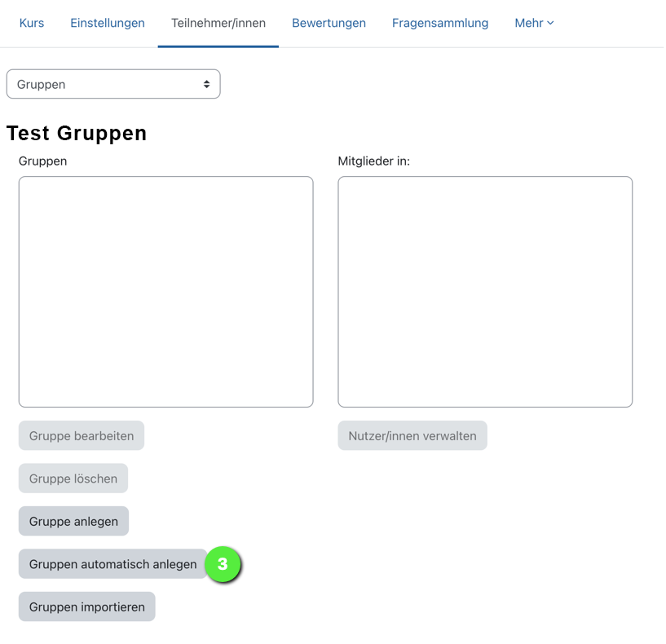Click the disabled Gruppe bearbeiten button
Image resolution: width=666 pixels, height=644 pixels.
[x=81, y=435]
